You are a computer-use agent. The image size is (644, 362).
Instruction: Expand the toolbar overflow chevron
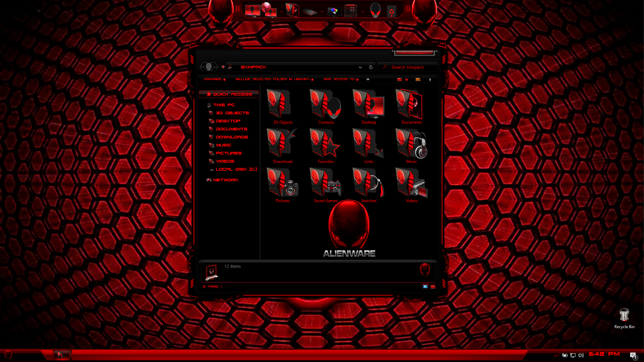pos(368,79)
